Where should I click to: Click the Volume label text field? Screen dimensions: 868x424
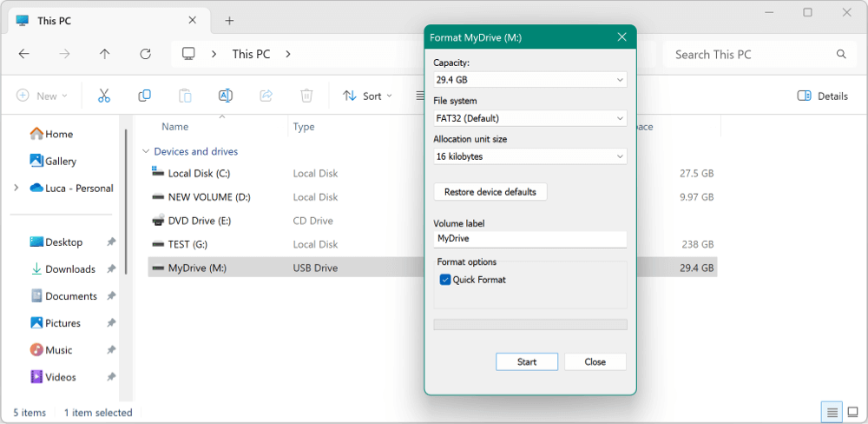click(530, 240)
